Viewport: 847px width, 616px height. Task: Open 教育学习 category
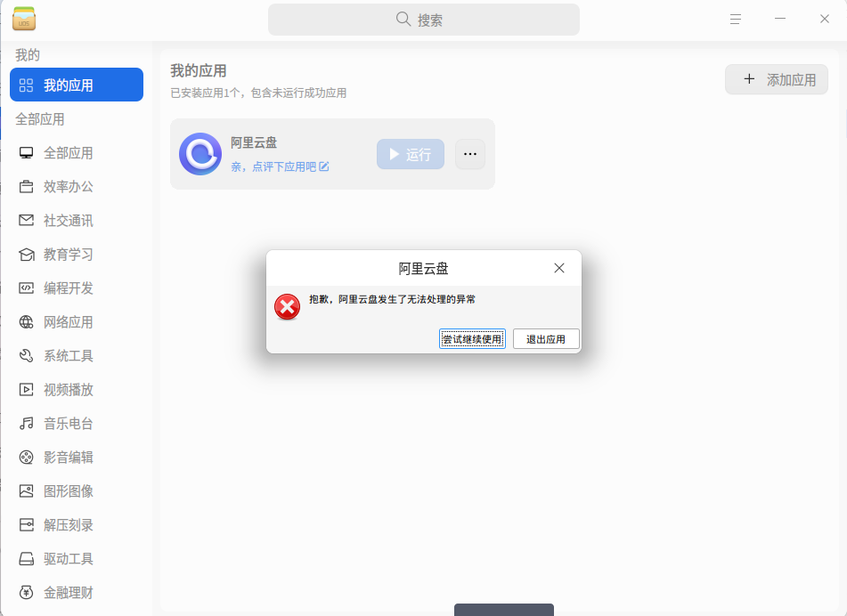[x=77, y=255]
